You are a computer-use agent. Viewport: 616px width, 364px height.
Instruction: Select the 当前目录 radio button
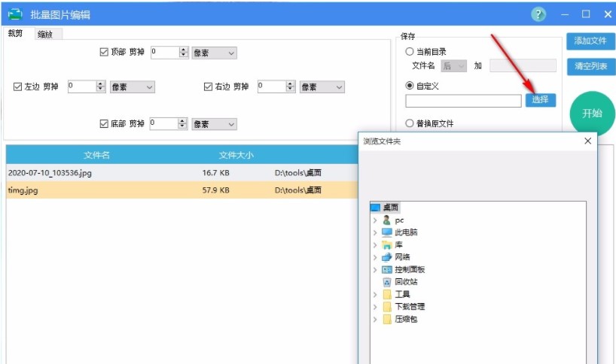(x=410, y=52)
